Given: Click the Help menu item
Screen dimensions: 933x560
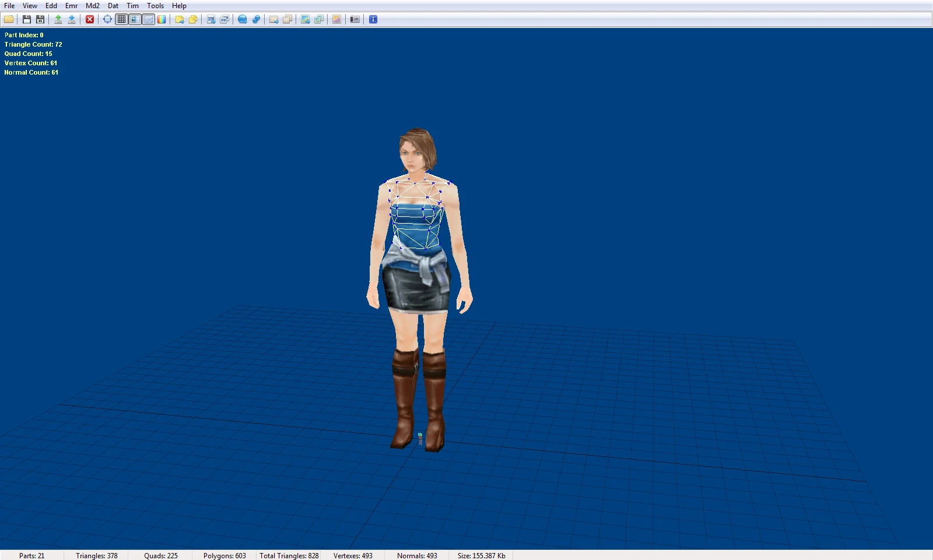Looking at the screenshot, I should (x=179, y=6).
